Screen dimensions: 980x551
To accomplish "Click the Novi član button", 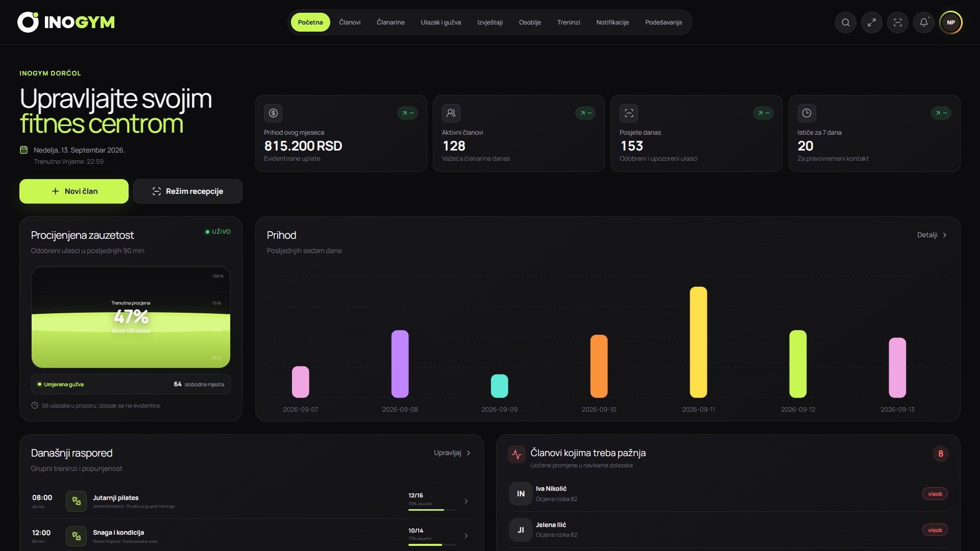I will point(74,191).
